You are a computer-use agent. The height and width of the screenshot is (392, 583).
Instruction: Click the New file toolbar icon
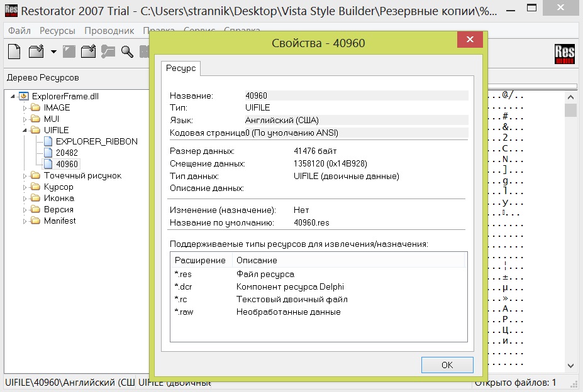point(14,52)
